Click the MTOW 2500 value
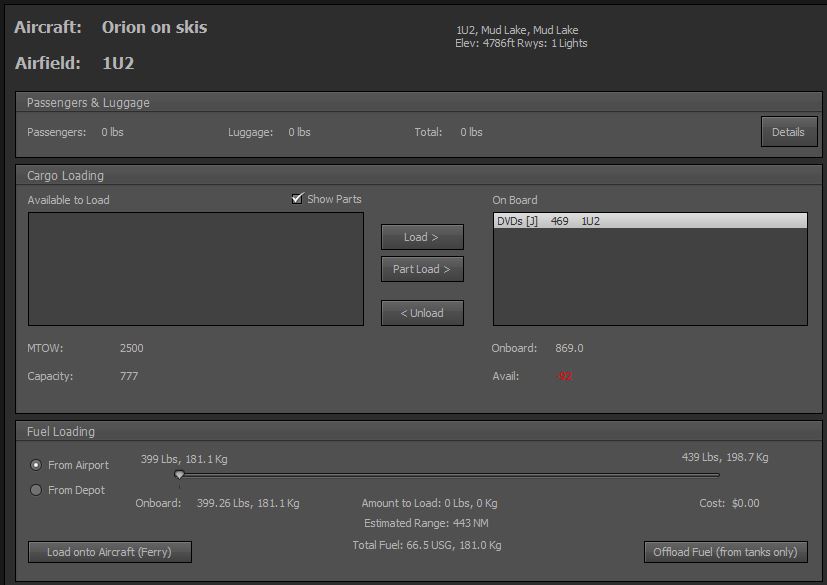Image resolution: width=827 pixels, height=585 pixels. click(131, 348)
